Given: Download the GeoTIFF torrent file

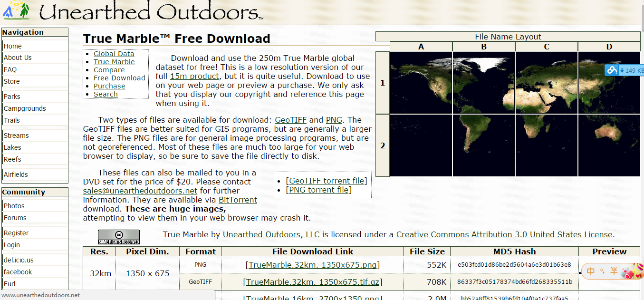Looking at the screenshot, I should (327, 181).
